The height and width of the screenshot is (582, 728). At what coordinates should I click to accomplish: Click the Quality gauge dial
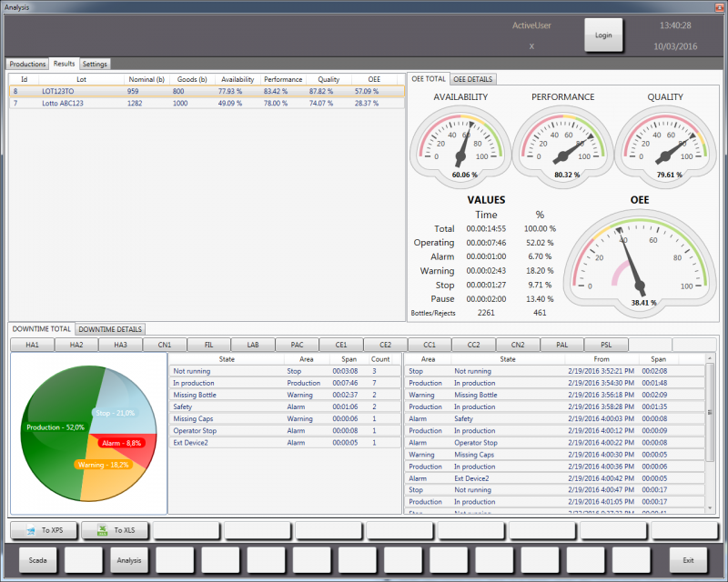pyautogui.click(x=665, y=139)
